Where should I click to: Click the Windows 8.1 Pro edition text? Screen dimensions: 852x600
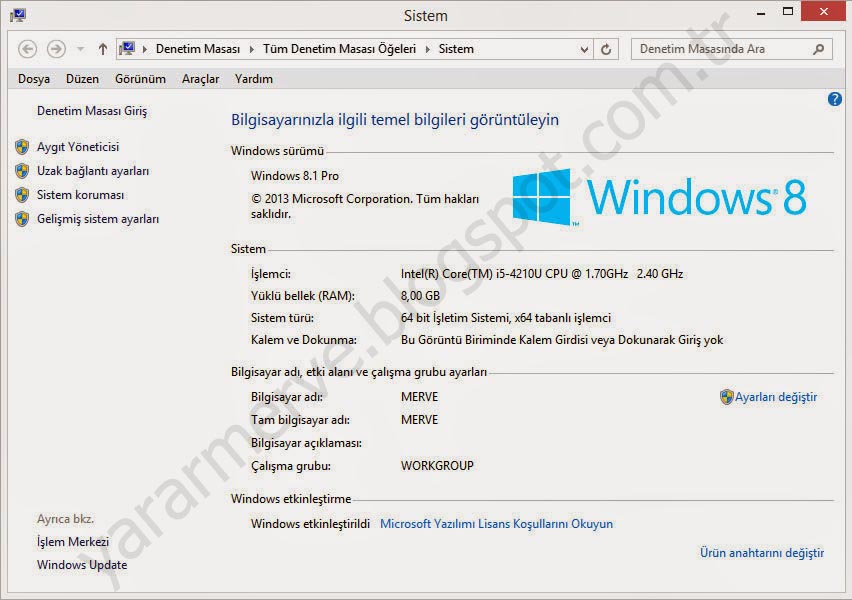coord(295,176)
